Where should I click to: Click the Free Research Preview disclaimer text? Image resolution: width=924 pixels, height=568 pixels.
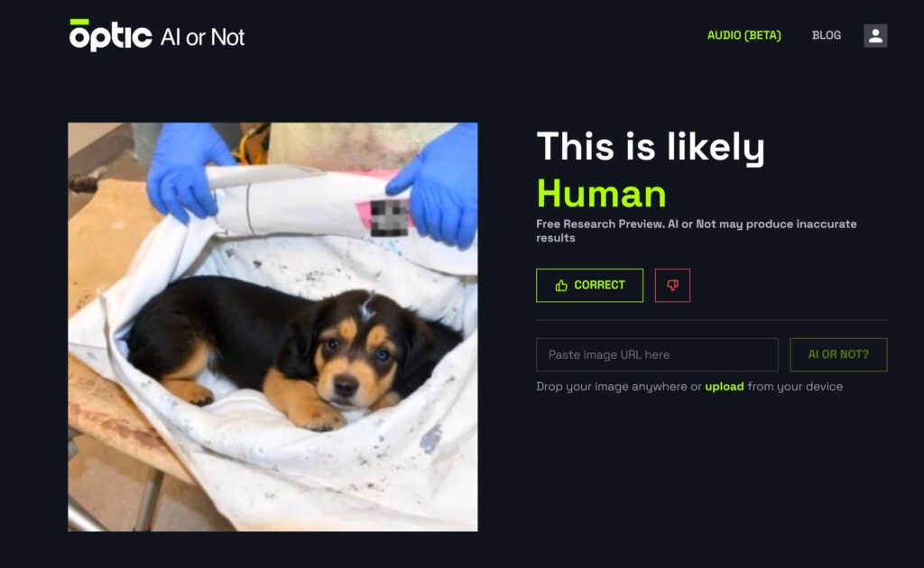[x=696, y=231]
